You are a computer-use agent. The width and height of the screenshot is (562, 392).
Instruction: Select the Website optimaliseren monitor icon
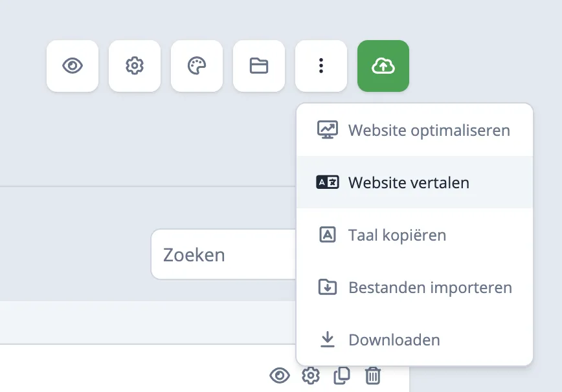click(328, 129)
